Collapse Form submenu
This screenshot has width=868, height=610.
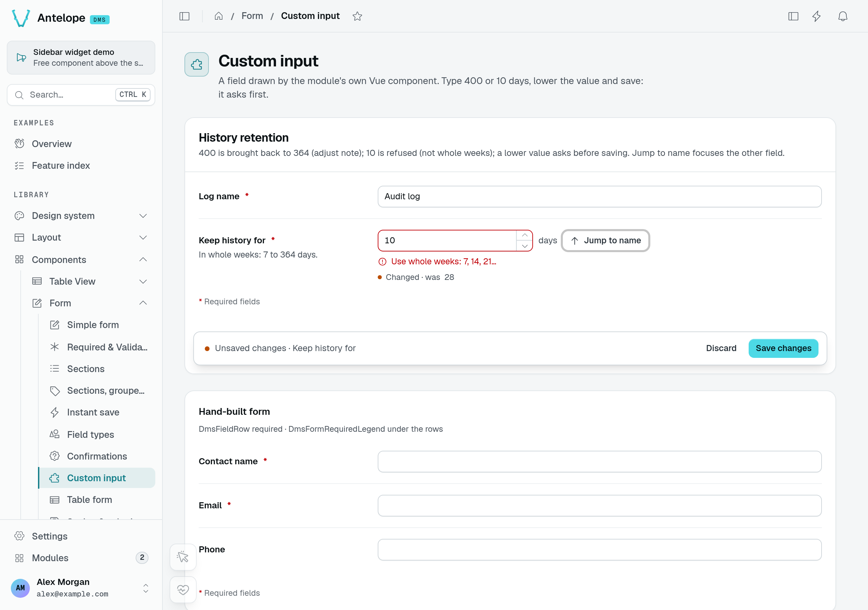pos(90,303)
